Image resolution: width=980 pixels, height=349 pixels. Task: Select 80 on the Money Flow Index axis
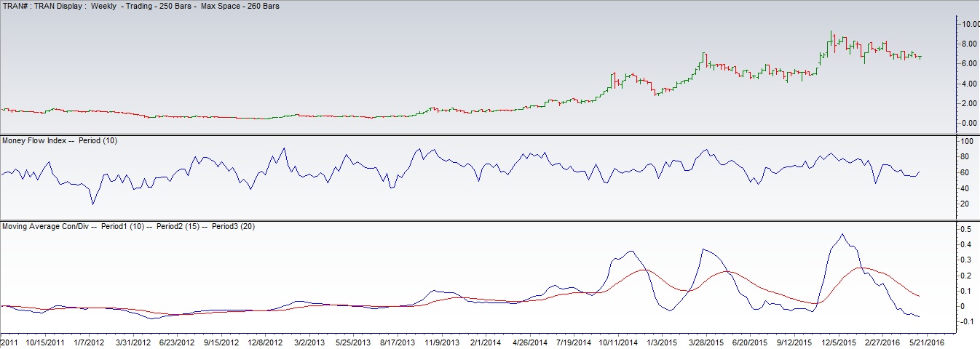coord(966,156)
